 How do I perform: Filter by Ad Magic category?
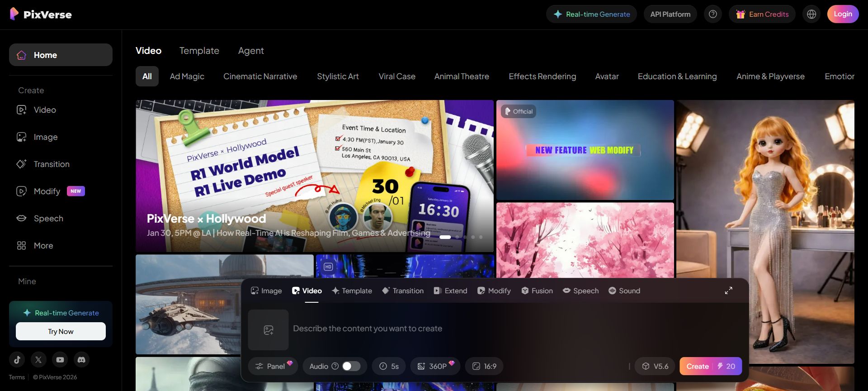tap(187, 76)
